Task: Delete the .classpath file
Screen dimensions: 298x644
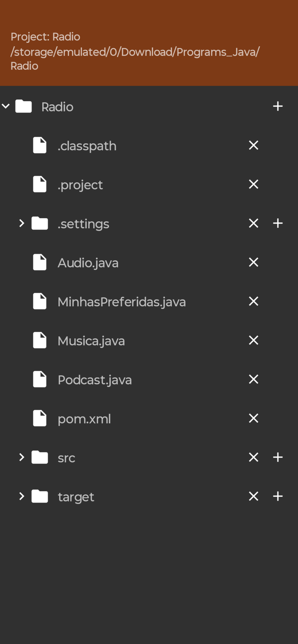Action: (x=253, y=145)
